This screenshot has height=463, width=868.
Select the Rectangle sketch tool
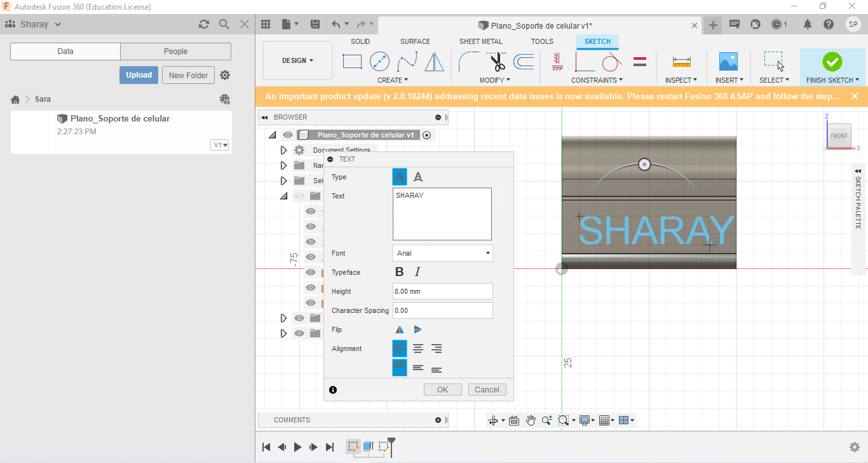pos(352,62)
